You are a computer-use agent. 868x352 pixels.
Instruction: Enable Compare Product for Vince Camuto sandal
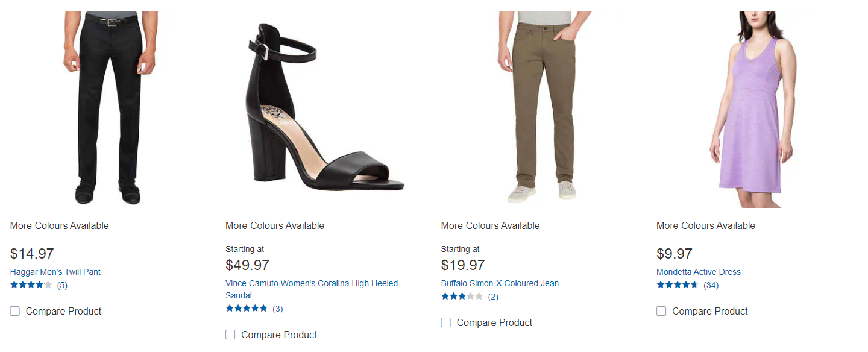230,335
